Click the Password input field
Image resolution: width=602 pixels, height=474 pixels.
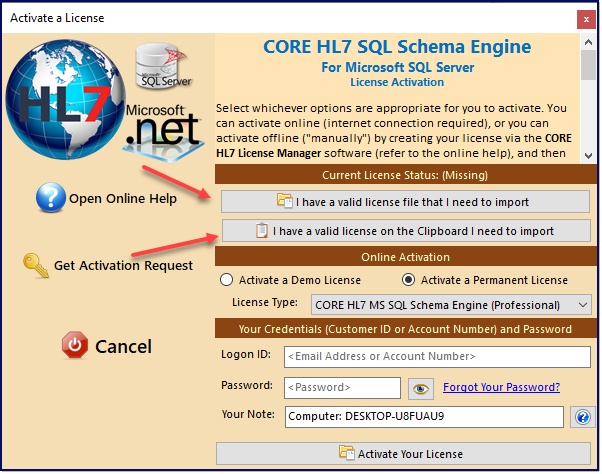(x=342, y=388)
